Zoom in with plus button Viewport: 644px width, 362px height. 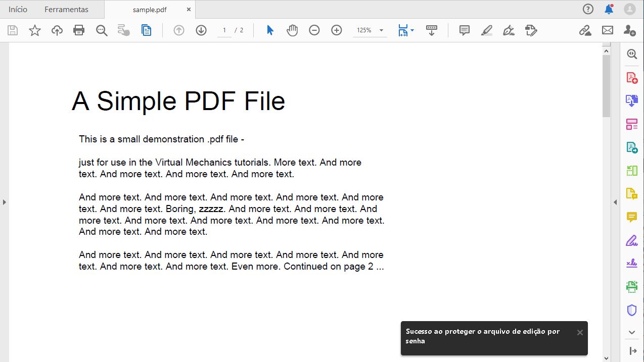click(x=337, y=30)
